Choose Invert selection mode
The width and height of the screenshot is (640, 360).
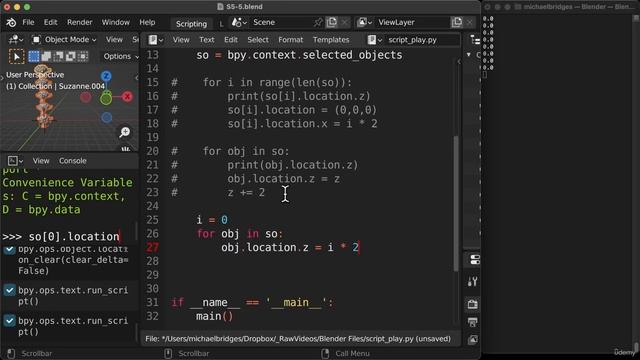[71, 56]
